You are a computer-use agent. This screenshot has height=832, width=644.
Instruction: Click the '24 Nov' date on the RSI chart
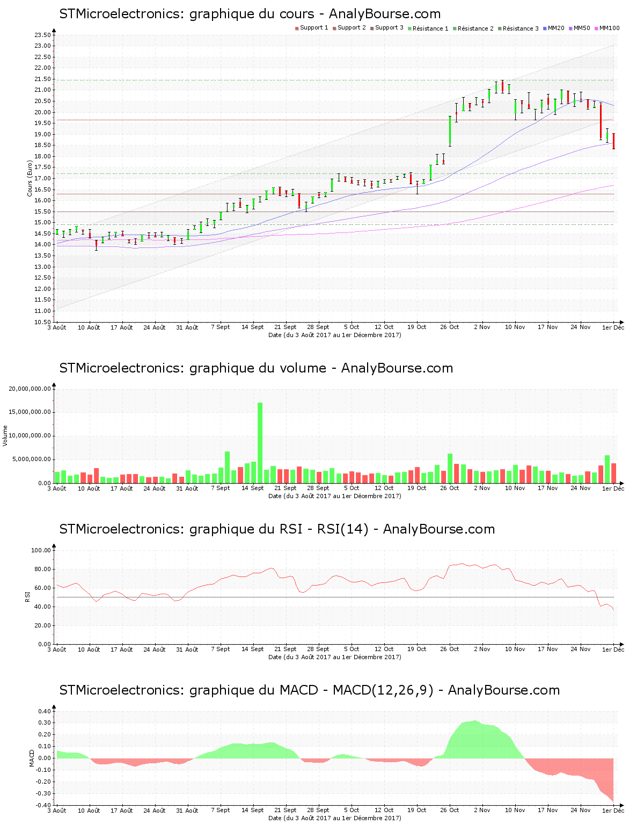(581, 649)
